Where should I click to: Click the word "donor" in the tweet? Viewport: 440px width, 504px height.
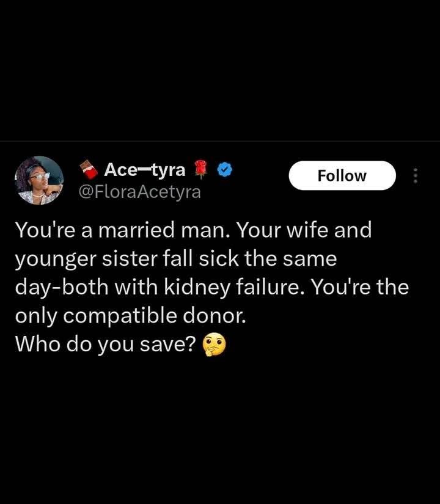[x=212, y=316]
